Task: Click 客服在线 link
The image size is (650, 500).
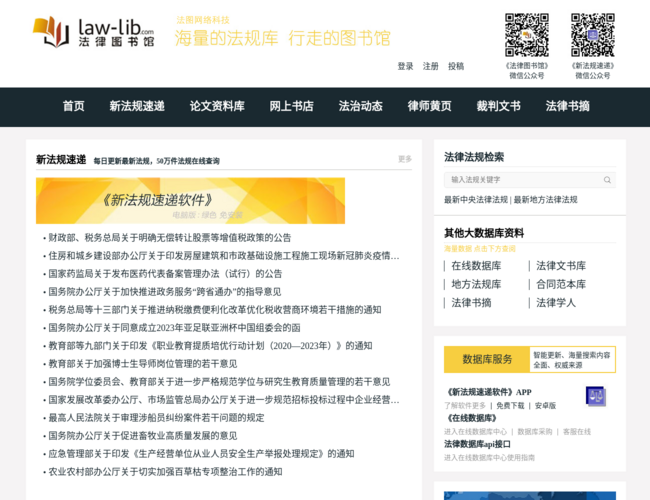Action: tap(577, 432)
